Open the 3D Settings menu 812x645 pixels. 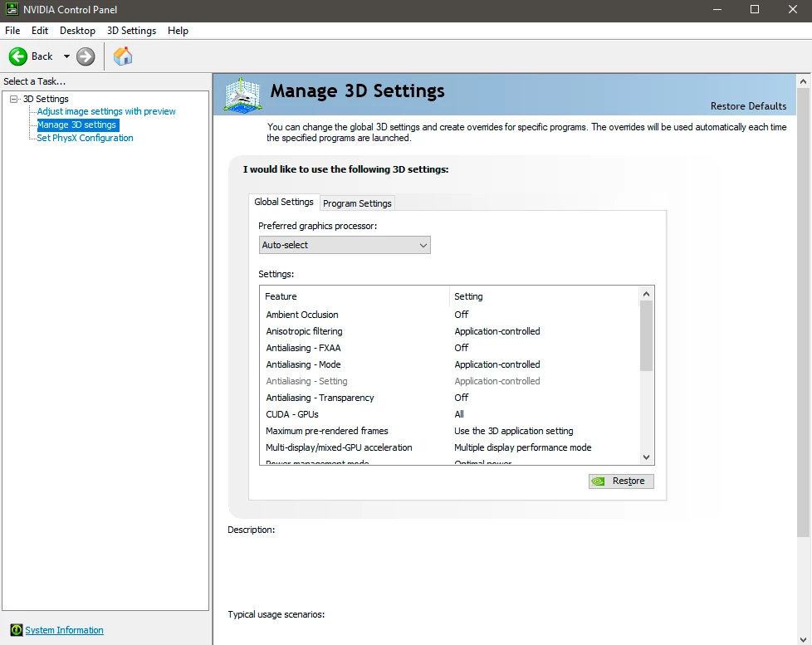pos(131,31)
